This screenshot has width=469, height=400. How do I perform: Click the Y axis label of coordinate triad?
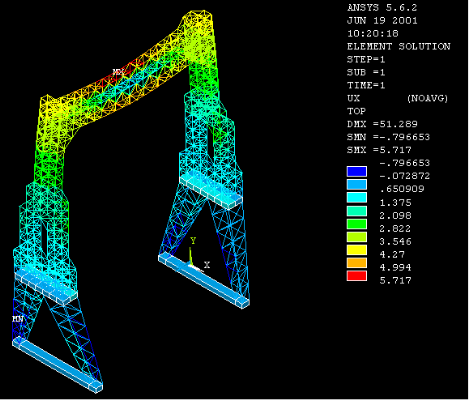pos(193,240)
